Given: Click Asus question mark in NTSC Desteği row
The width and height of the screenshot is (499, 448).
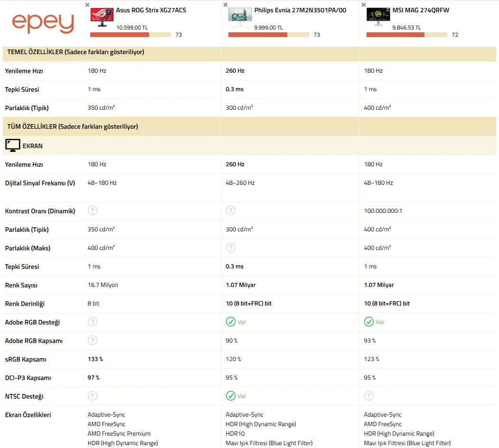Looking at the screenshot, I should (93, 396).
